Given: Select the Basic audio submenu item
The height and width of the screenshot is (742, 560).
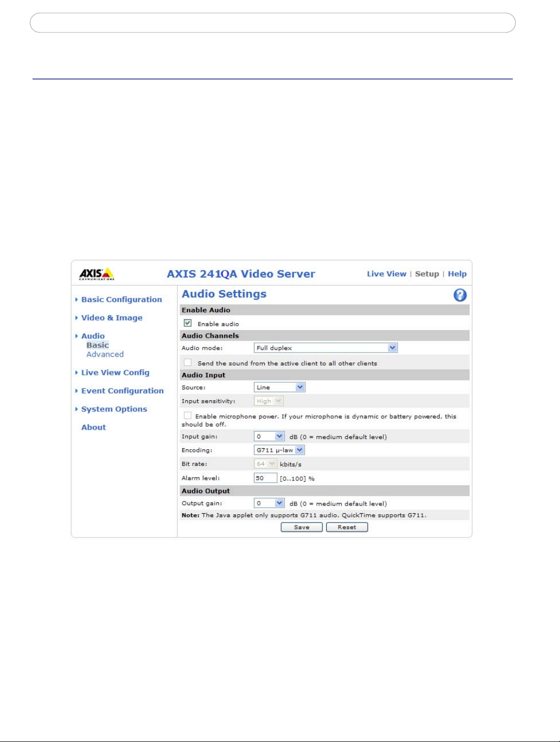Looking at the screenshot, I should pos(98,345).
